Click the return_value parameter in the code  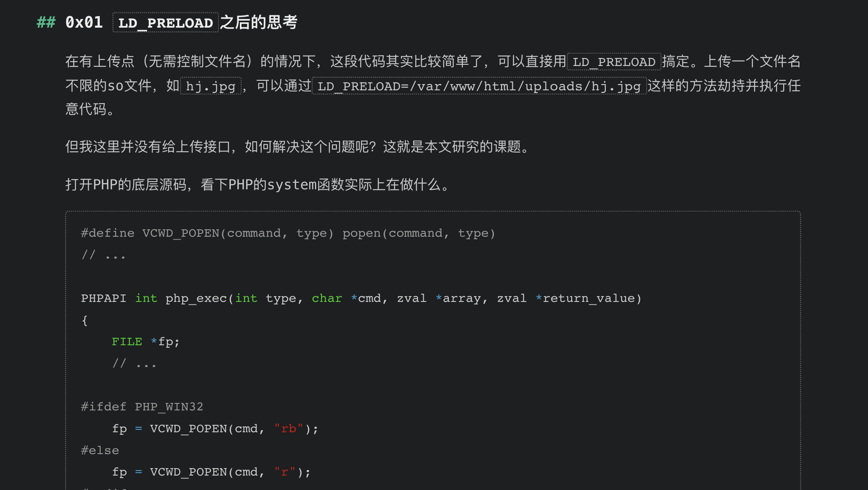pos(588,298)
